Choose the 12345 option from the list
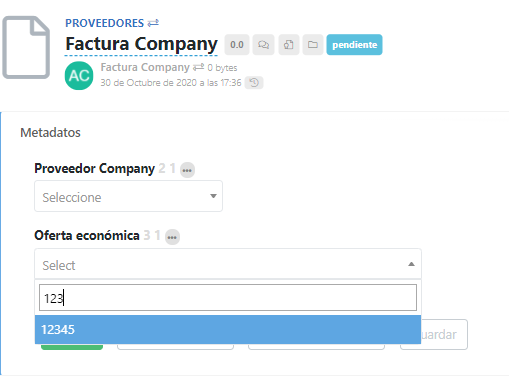Image resolution: width=509 pixels, height=385 pixels. click(x=228, y=329)
